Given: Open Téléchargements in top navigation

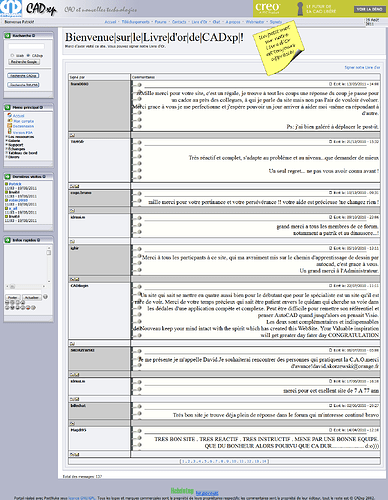Looking at the screenshot, I should tap(135, 22).
